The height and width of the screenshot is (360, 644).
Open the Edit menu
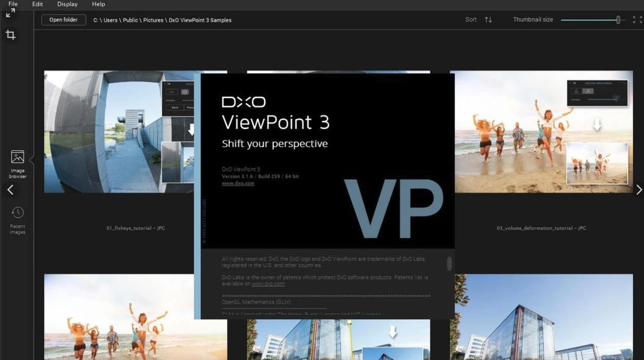pos(38,4)
